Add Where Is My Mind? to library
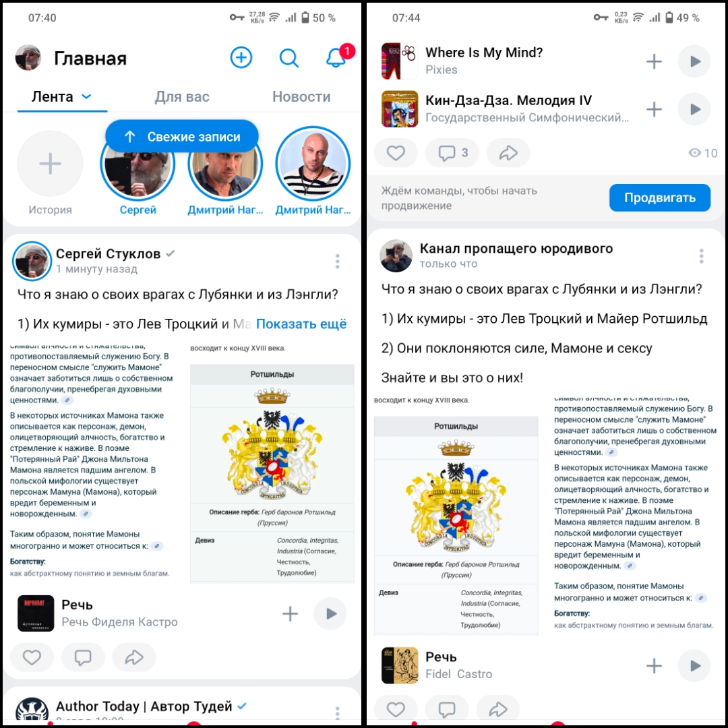This screenshot has height=728, width=728. pos(654,61)
